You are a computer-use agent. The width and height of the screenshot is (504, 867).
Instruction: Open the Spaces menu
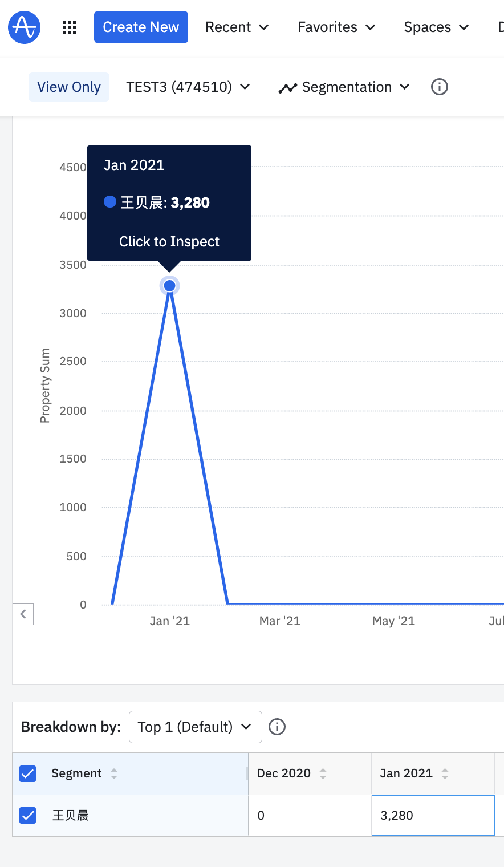click(436, 27)
